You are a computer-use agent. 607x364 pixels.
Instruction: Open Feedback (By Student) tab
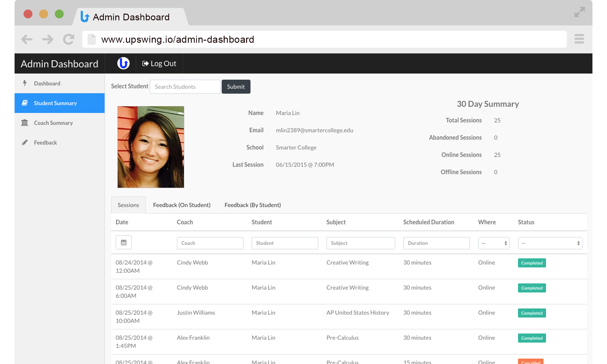(253, 205)
